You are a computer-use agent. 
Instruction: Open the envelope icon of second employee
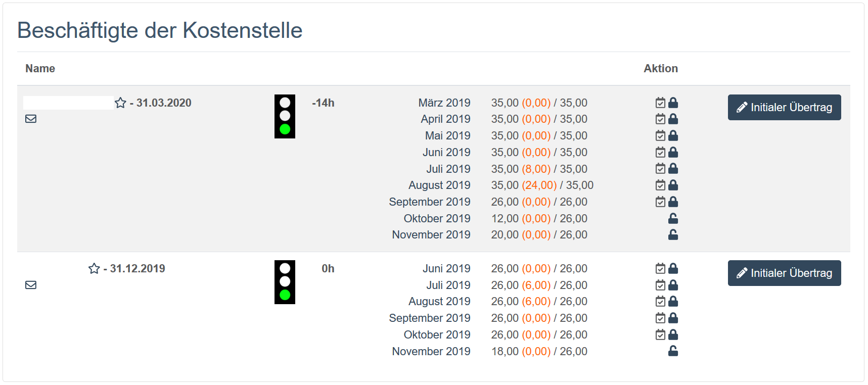click(x=31, y=285)
